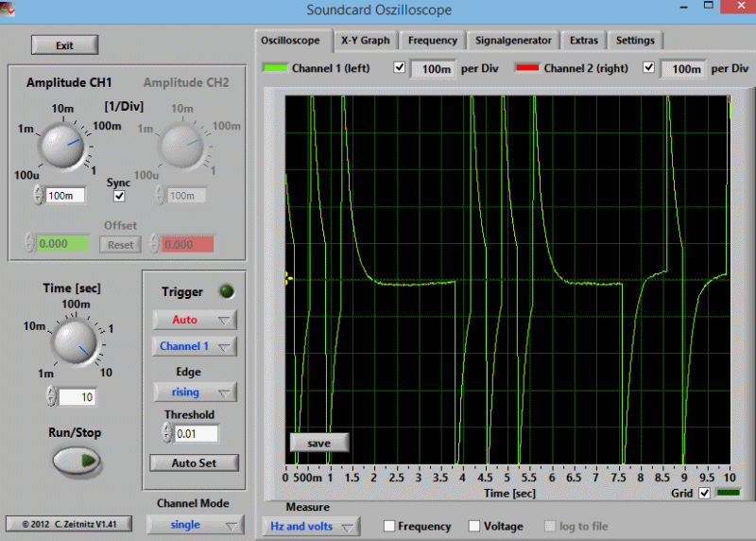The height and width of the screenshot is (541, 756).
Task: Click the dark green Grid color swatch
Action: click(728, 493)
